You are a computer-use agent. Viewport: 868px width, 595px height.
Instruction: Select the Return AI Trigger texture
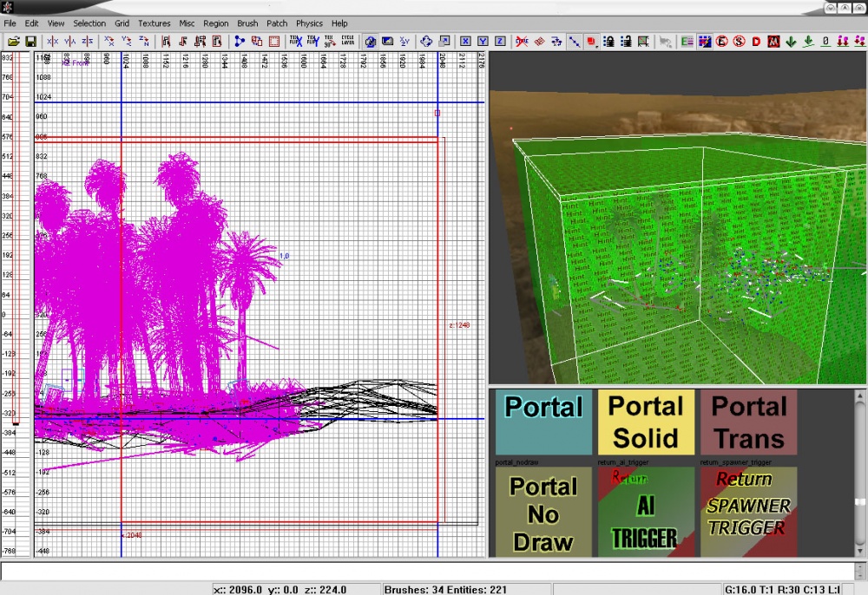tap(646, 512)
